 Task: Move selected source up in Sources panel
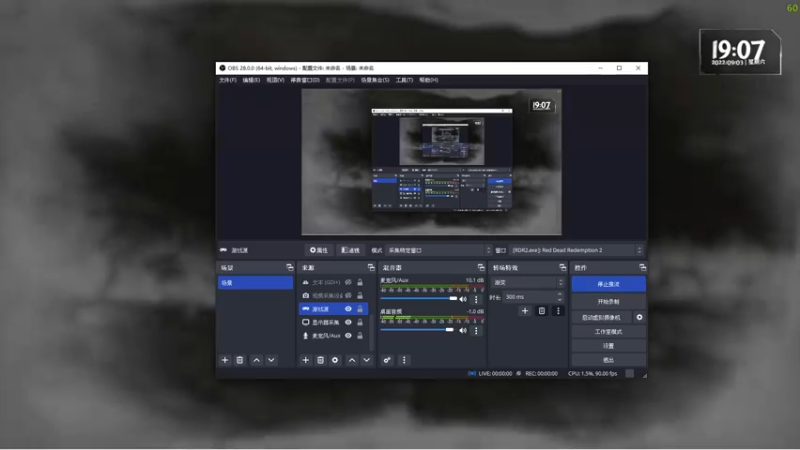click(x=352, y=360)
